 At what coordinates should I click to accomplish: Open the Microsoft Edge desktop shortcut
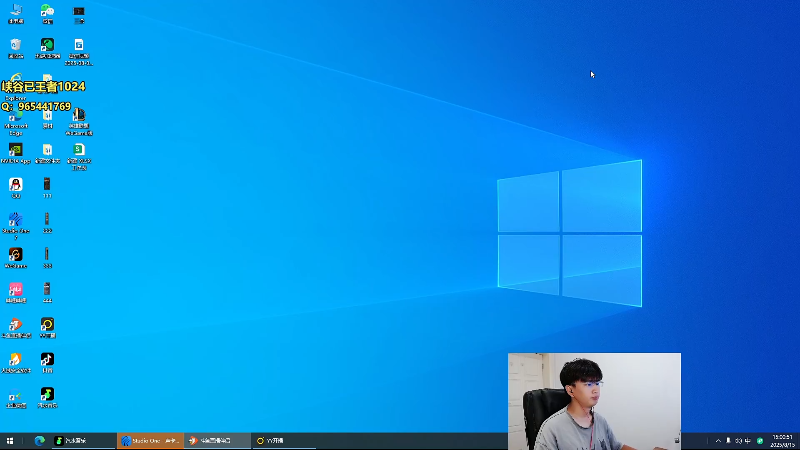pos(16,122)
